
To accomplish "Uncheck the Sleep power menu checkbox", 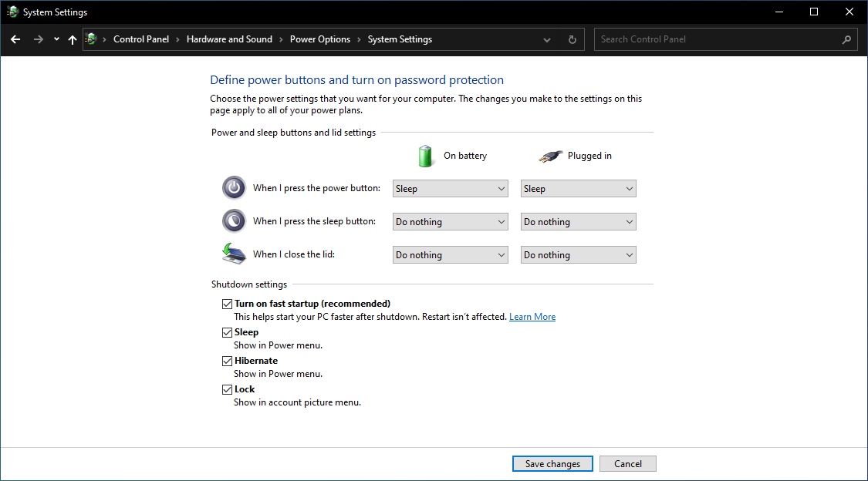I will tap(227, 332).
